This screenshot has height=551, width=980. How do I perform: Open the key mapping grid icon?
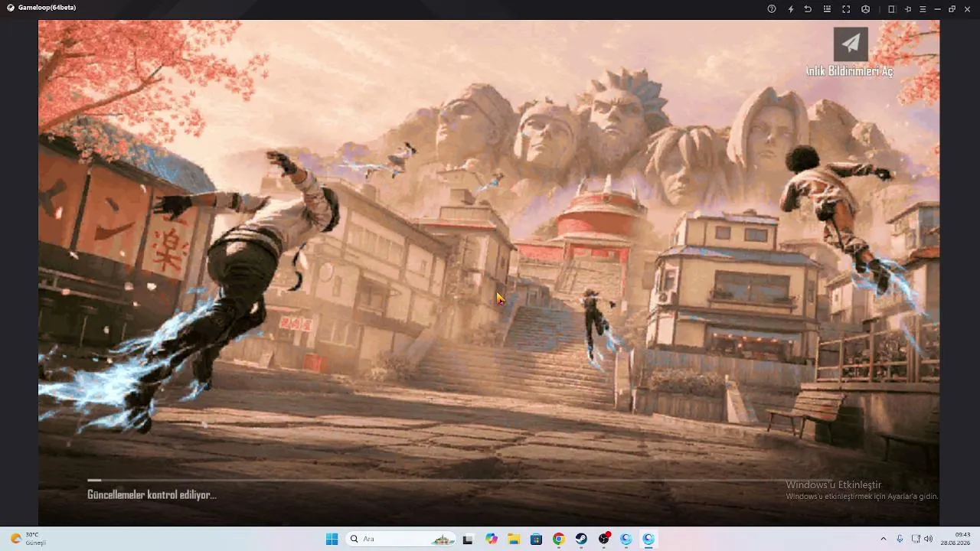(x=827, y=9)
